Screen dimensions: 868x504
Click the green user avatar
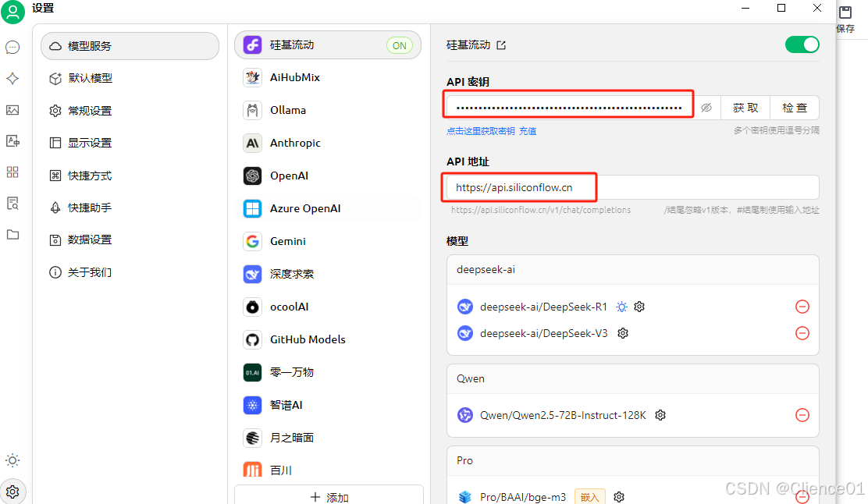pos(12,12)
